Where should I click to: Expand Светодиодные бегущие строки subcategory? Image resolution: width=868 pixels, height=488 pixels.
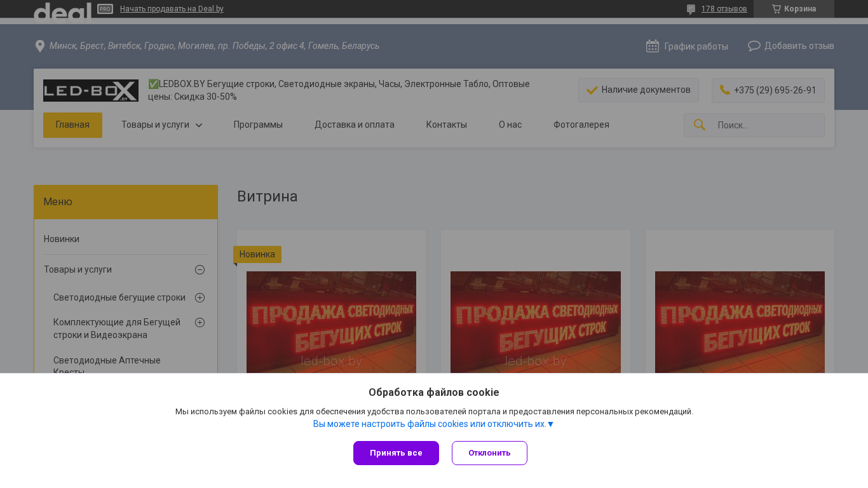click(200, 297)
